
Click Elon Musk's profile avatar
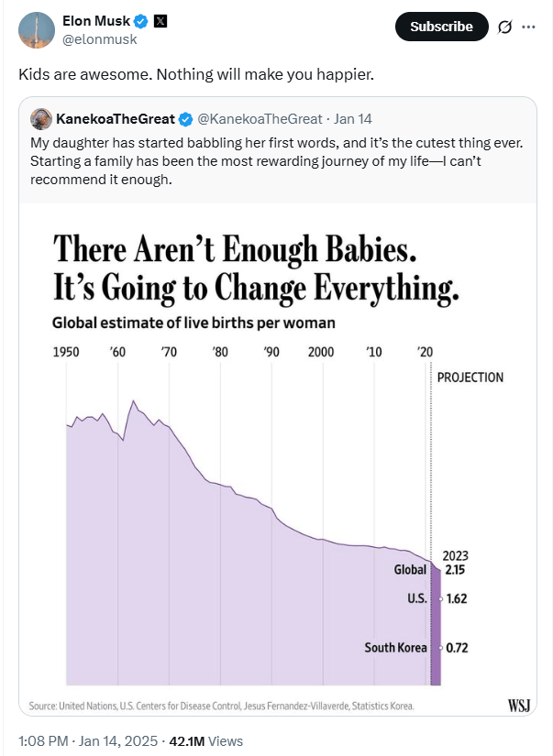[x=36, y=30]
